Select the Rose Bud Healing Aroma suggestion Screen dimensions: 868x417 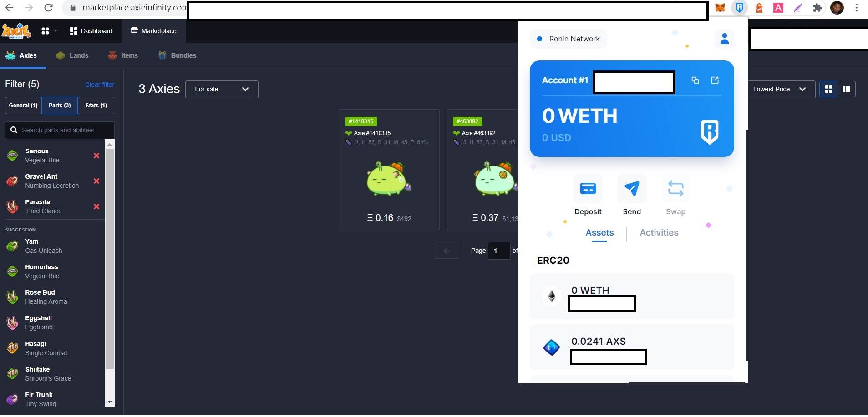54,297
